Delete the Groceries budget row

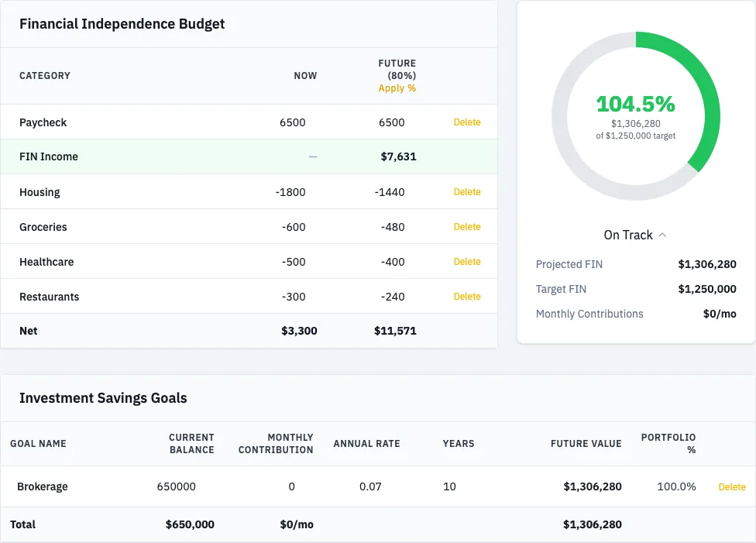[x=467, y=227]
